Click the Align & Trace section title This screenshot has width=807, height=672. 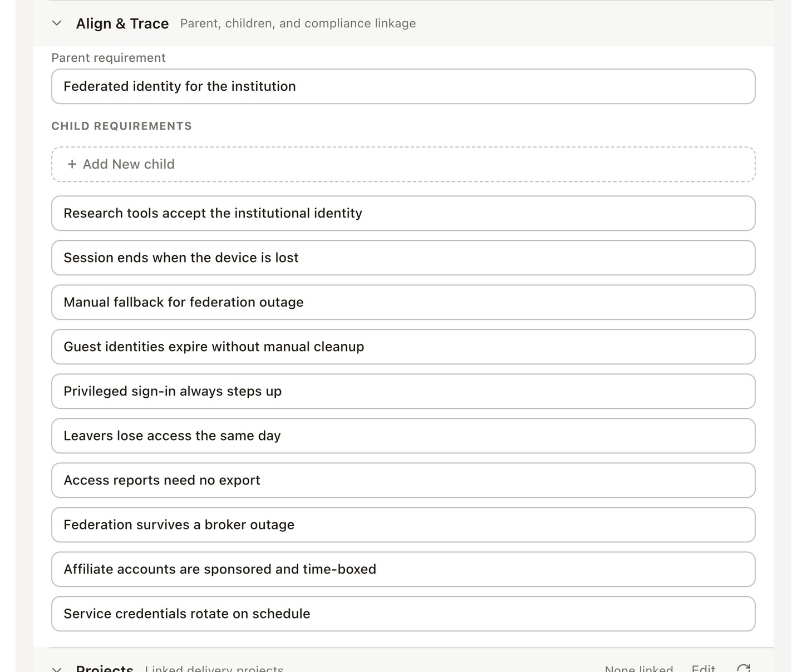(x=122, y=23)
